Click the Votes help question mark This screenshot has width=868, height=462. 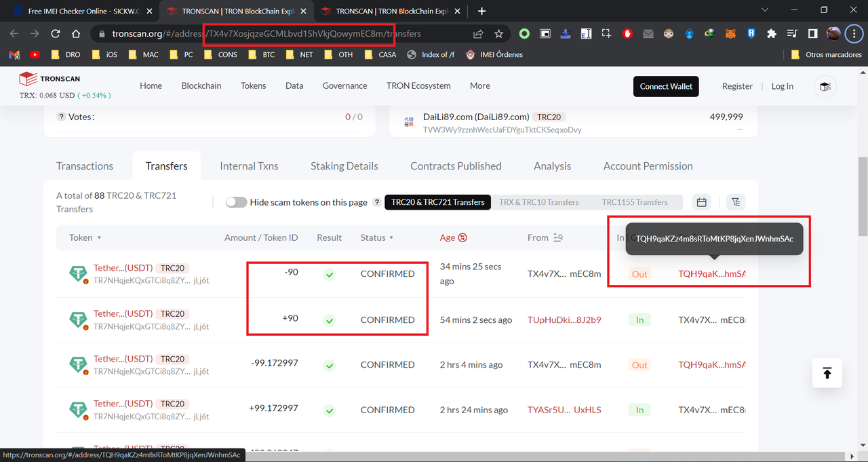click(61, 117)
